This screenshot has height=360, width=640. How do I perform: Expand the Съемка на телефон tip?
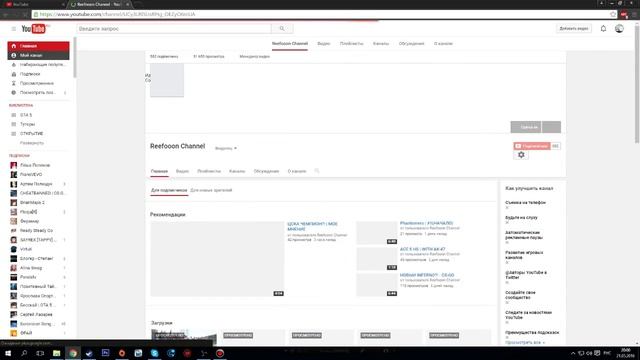click(525, 202)
